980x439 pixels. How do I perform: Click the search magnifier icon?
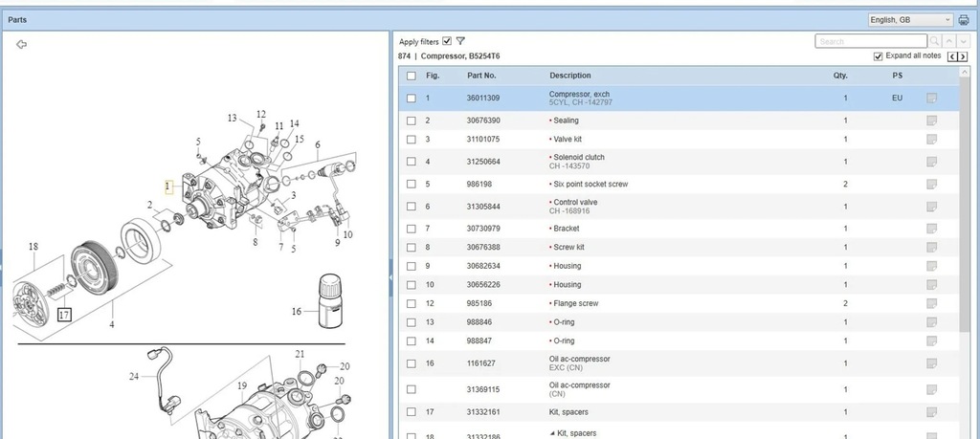click(x=934, y=41)
